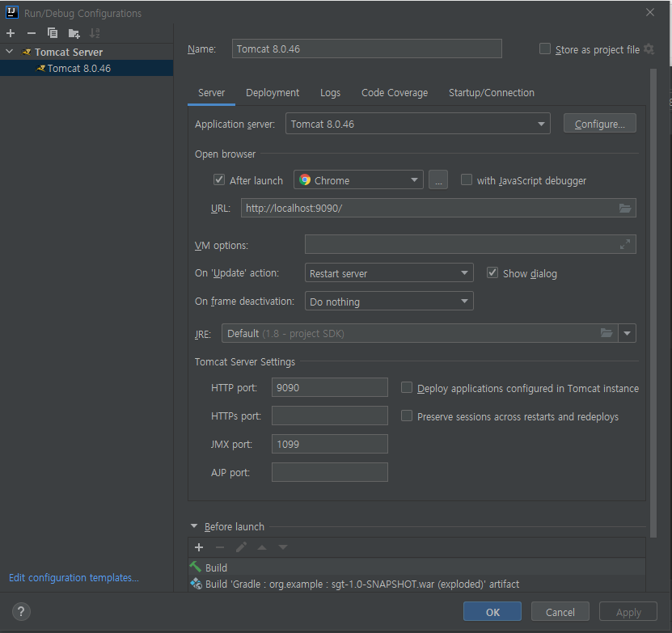This screenshot has height=633, width=672.
Task: Open Chrome browser dropdown
Action: (358, 179)
